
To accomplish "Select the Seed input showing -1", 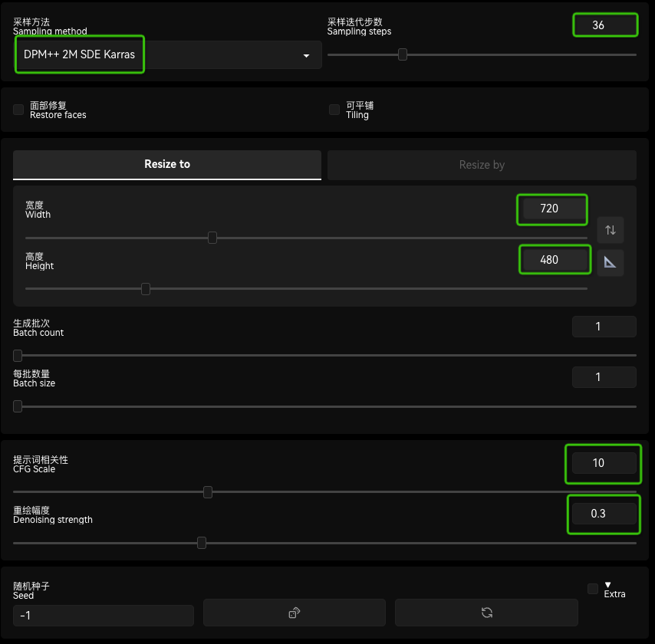I will pos(103,615).
